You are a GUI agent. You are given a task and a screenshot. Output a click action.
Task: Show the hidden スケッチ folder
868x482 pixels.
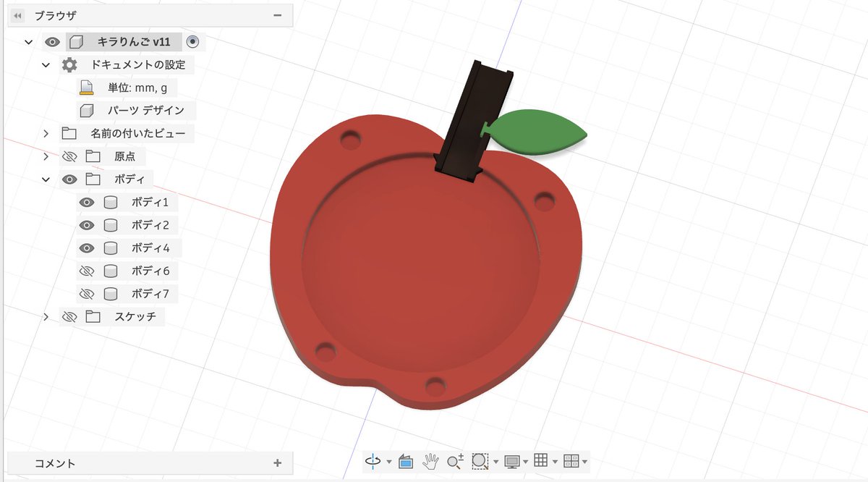pos(69,317)
